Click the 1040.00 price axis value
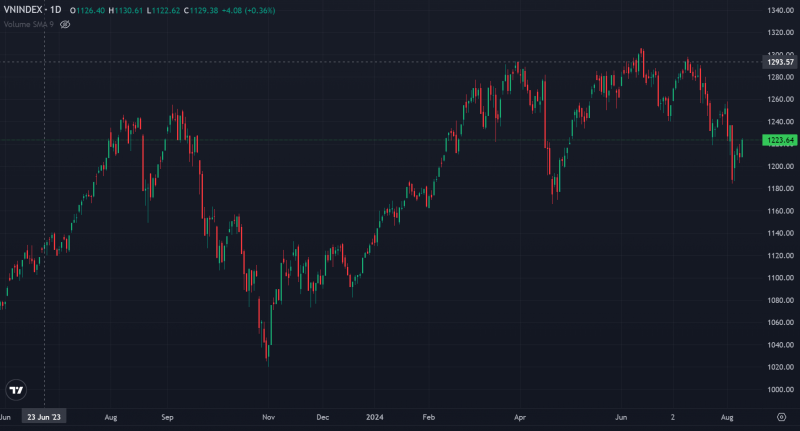This screenshot has height=431, width=800. pos(781,345)
